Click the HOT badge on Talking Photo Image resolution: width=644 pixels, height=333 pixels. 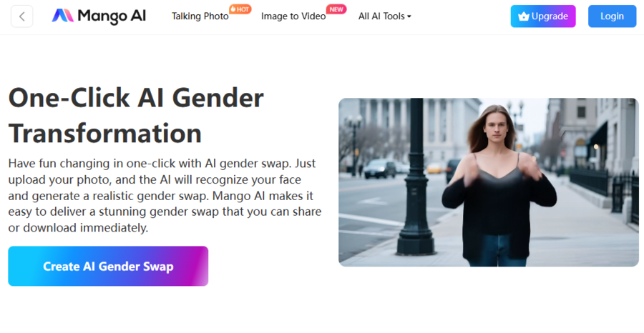[x=240, y=9]
